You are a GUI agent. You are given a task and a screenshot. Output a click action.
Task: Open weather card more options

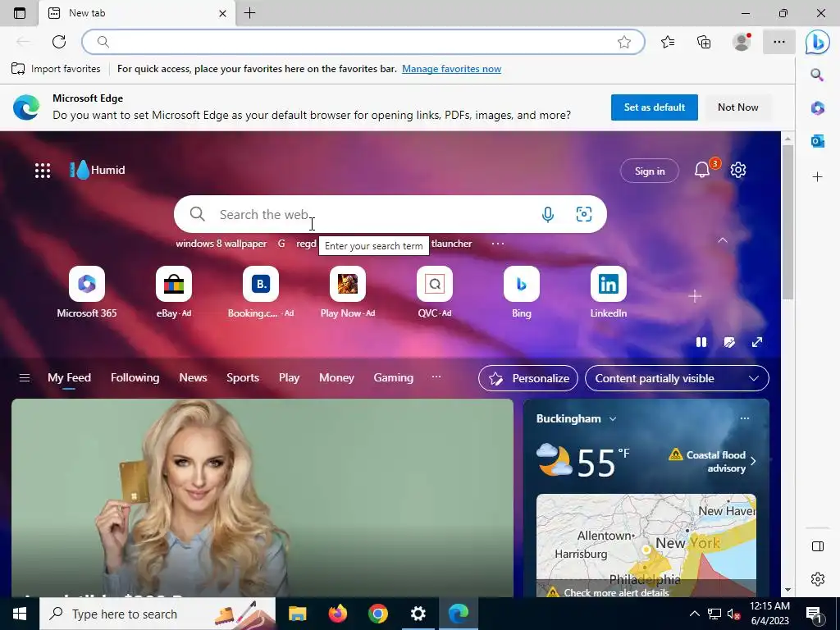click(745, 418)
